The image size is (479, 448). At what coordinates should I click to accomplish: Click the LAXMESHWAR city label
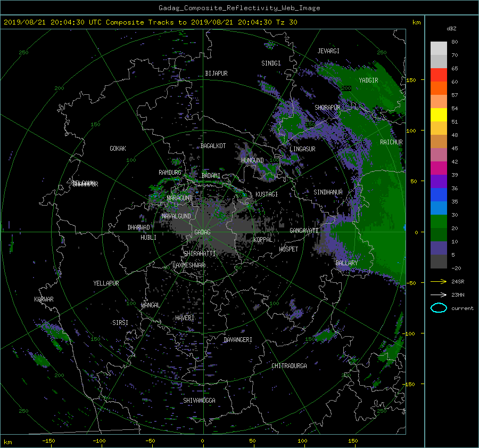[x=188, y=265]
